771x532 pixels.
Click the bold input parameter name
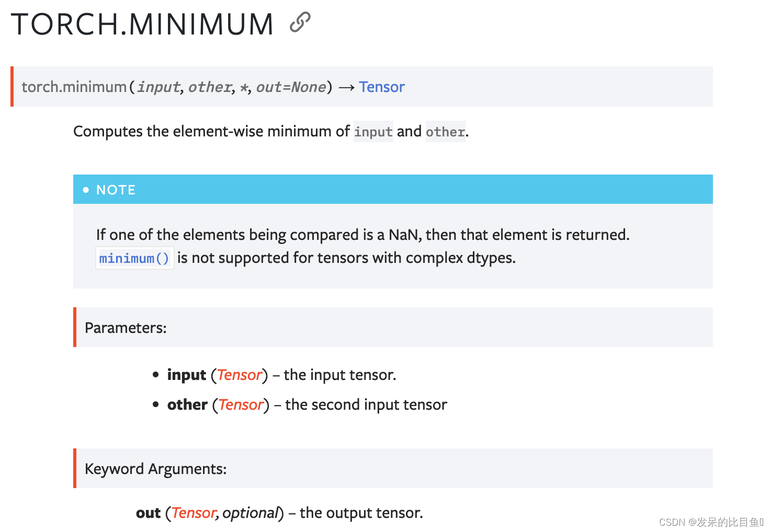coord(187,375)
